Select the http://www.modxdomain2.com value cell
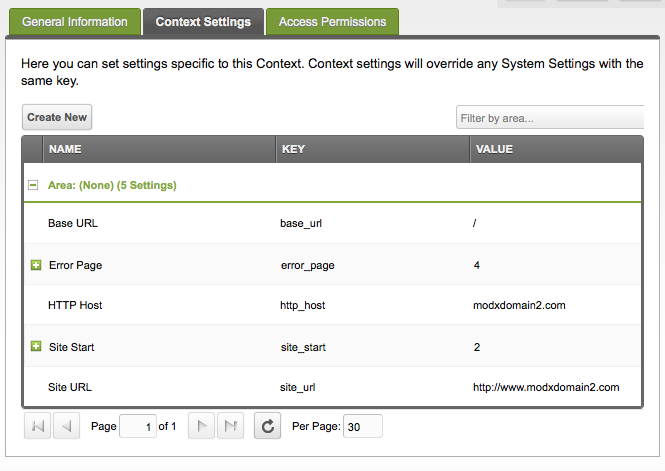The width and height of the screenshot is (665, 471). click(x=546, y=387)
